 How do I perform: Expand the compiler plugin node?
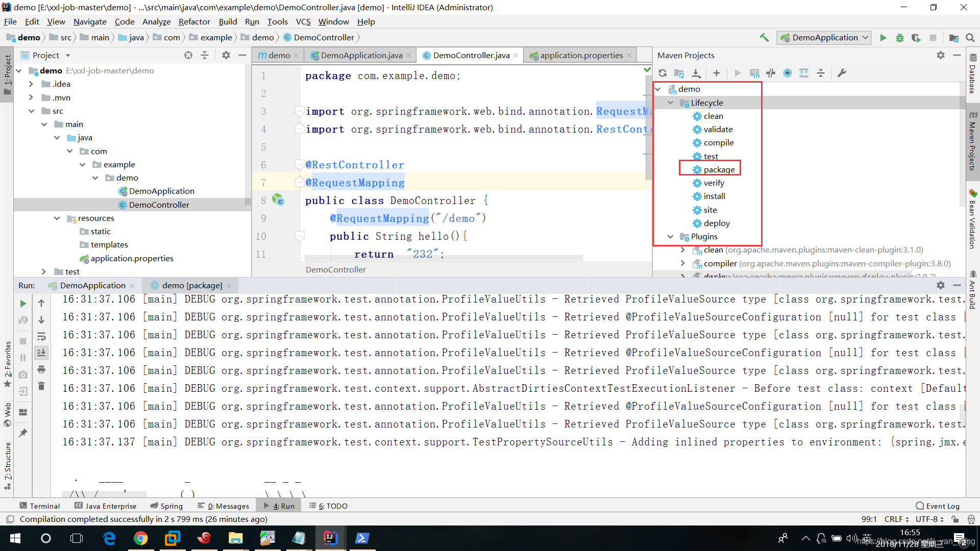tap(682, 263)
